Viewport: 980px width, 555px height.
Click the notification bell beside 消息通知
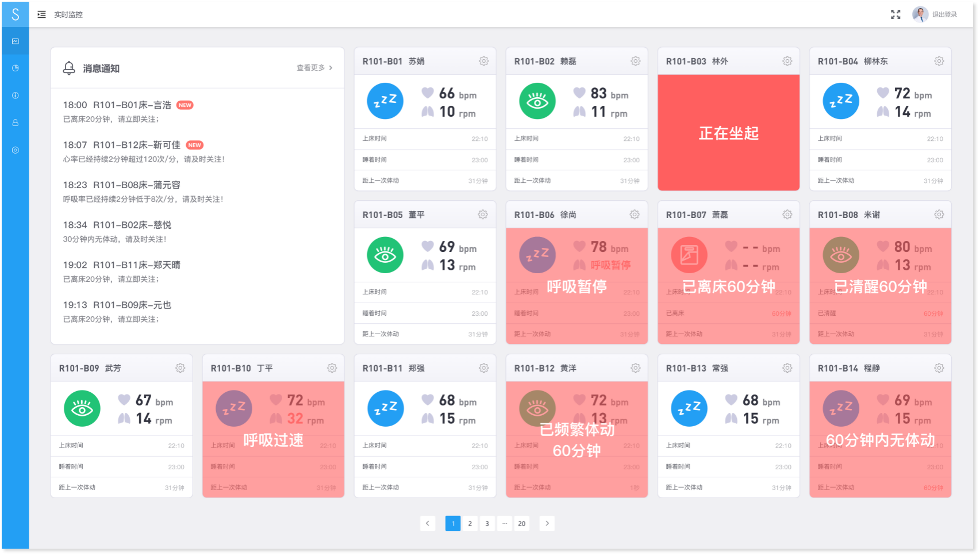click(69, 67)
